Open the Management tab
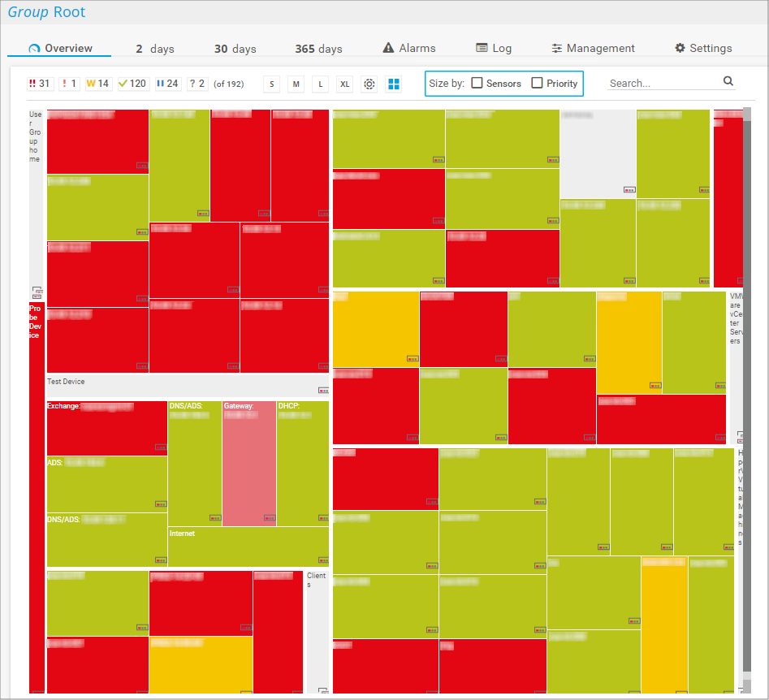The height and width of the screenshot is (700, 769). (593, 49)
